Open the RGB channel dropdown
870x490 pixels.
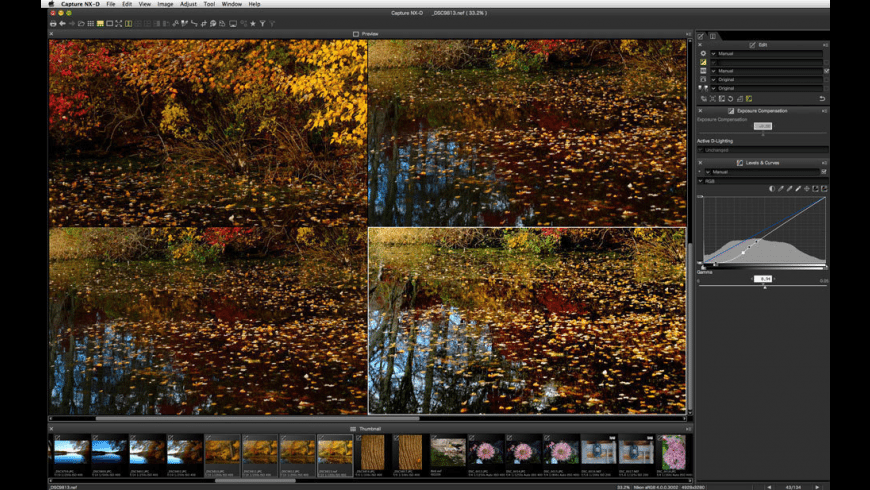point(762,181)
